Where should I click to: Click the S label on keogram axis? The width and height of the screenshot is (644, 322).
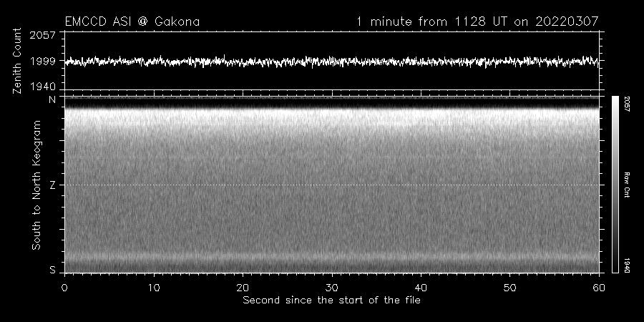coord(52,270)
